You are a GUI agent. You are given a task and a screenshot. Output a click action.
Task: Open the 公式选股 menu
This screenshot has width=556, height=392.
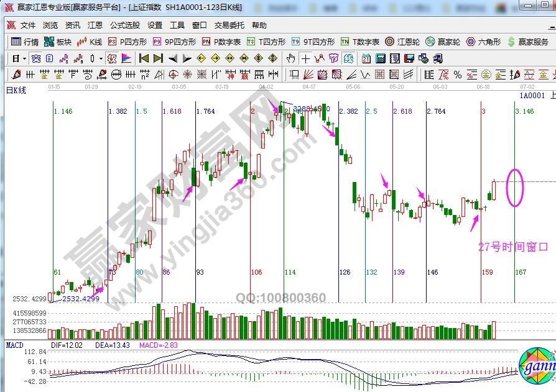tap(125, 25)
